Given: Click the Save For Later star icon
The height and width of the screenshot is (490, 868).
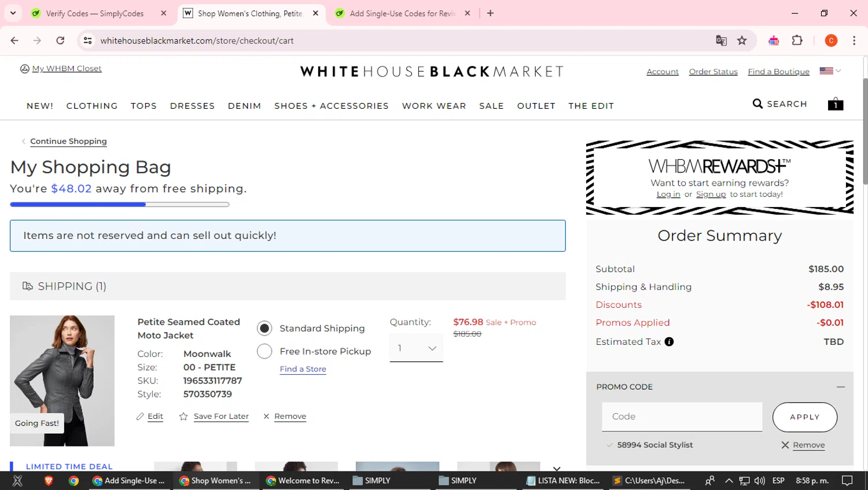Looking at the screenshot, I should [x=183, y=417].
